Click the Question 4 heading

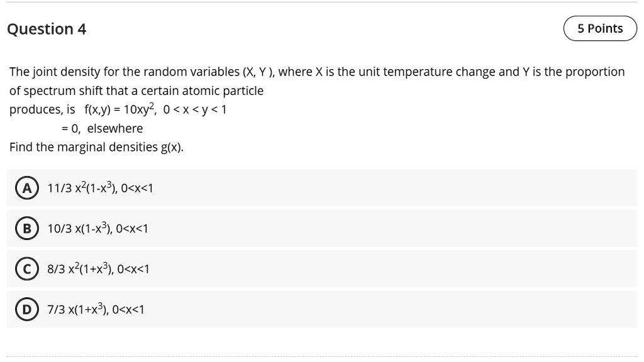click(46, 29)
